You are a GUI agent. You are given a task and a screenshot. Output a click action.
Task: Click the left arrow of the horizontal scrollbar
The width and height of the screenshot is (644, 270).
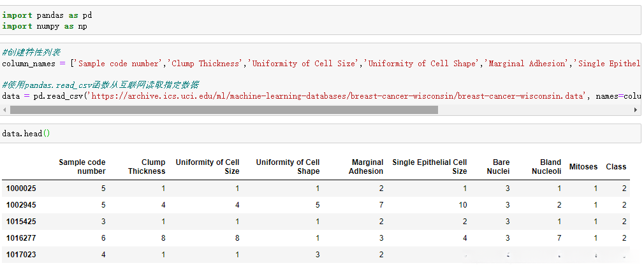click(x=6, y=110)
